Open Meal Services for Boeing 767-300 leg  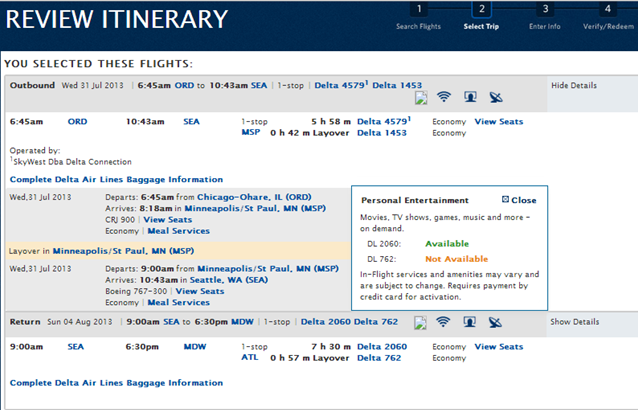(179, 303)
